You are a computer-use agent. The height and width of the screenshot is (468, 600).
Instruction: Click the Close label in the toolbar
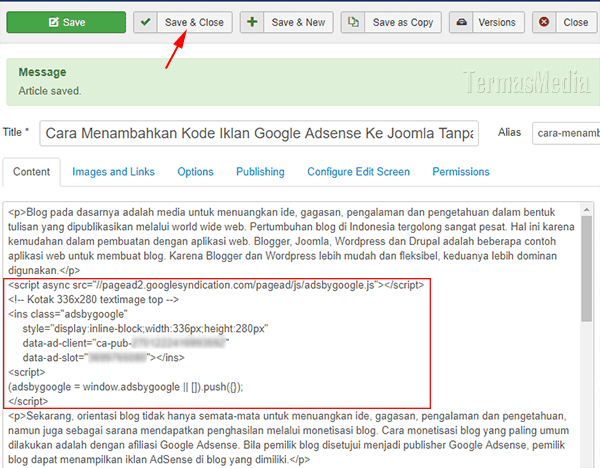coord(576,22)
